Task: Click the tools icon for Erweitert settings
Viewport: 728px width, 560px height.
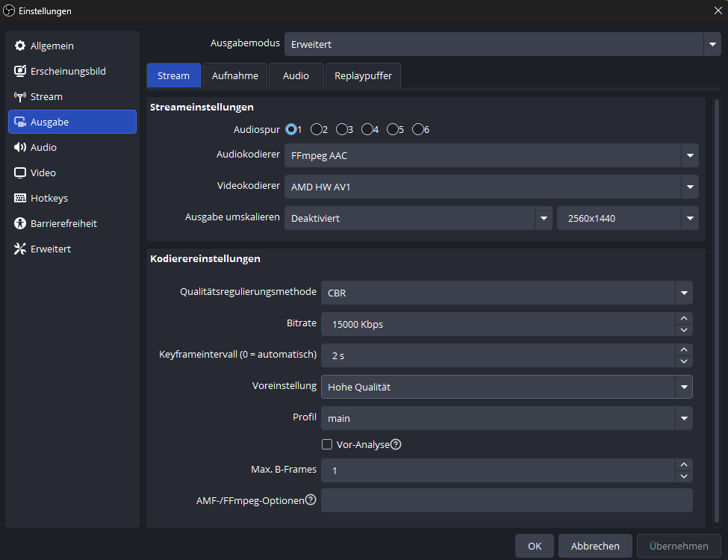Action: point(20,249)
